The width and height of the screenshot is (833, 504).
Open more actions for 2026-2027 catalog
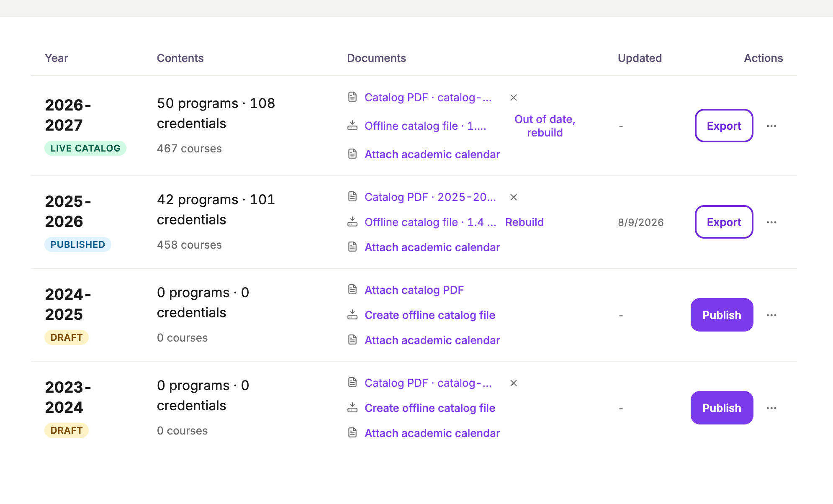(x=771, y=126)
